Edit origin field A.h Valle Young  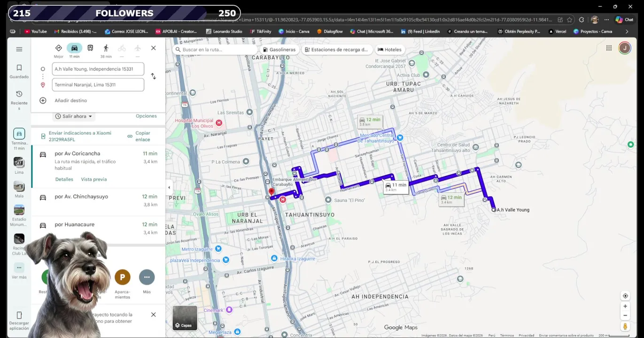pos(98,69)
